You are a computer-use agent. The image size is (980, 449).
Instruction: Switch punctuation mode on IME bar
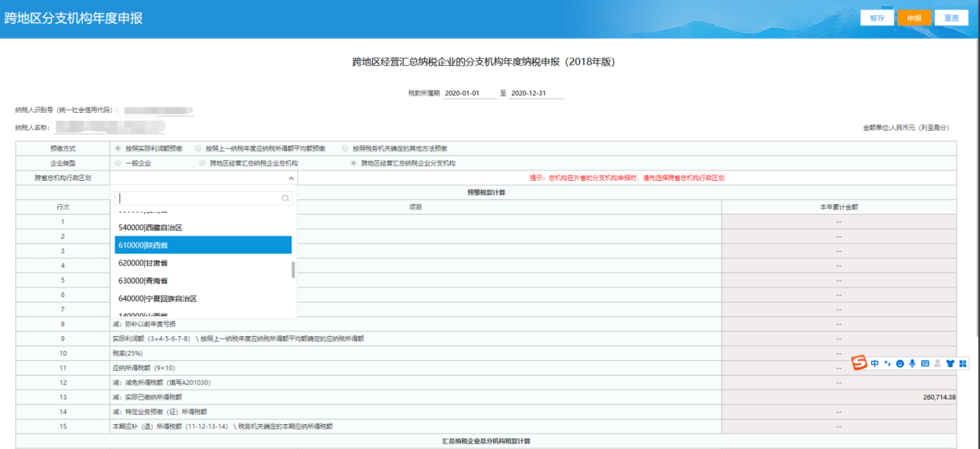(x=888, y=363)
